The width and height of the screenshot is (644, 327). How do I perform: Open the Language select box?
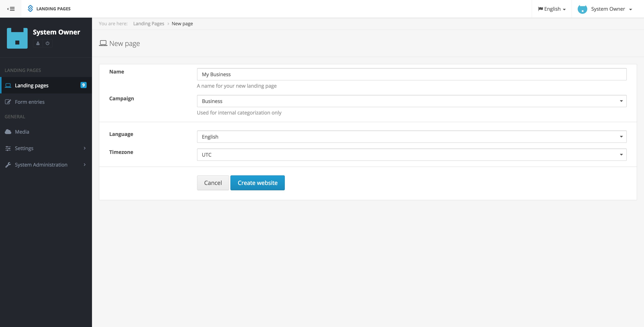click(x=412, y=137)
